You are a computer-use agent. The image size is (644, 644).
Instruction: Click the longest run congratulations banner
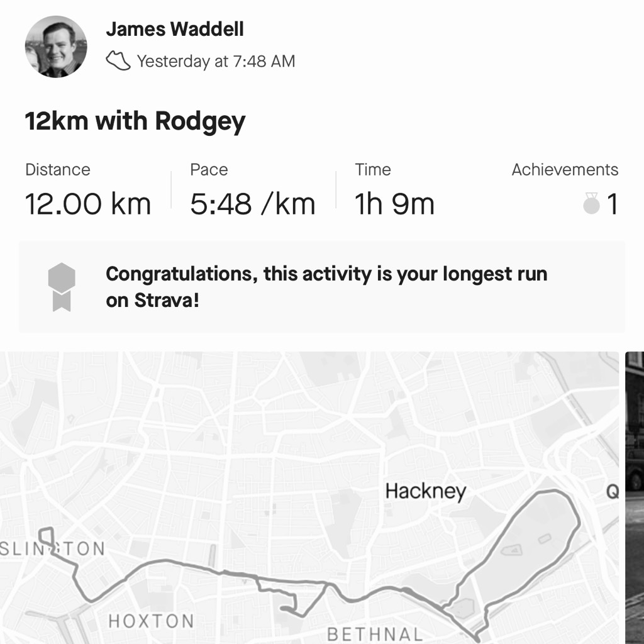click(x=322, y=287)
